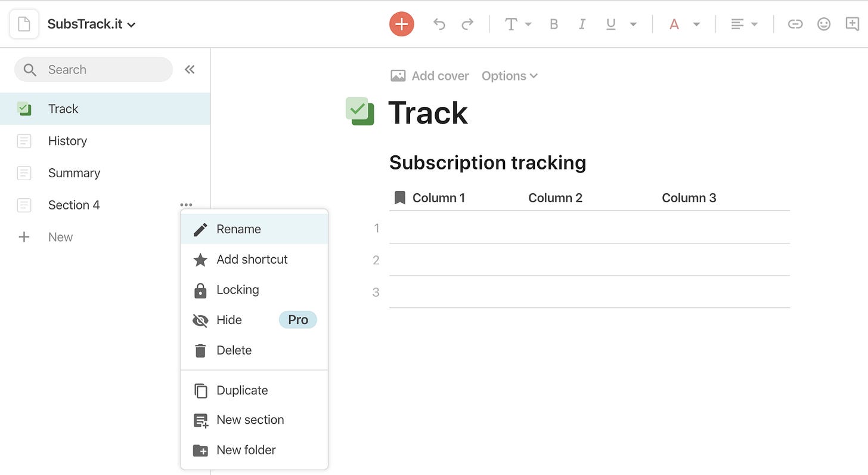Toggle bold formatting

coord(554,24)
